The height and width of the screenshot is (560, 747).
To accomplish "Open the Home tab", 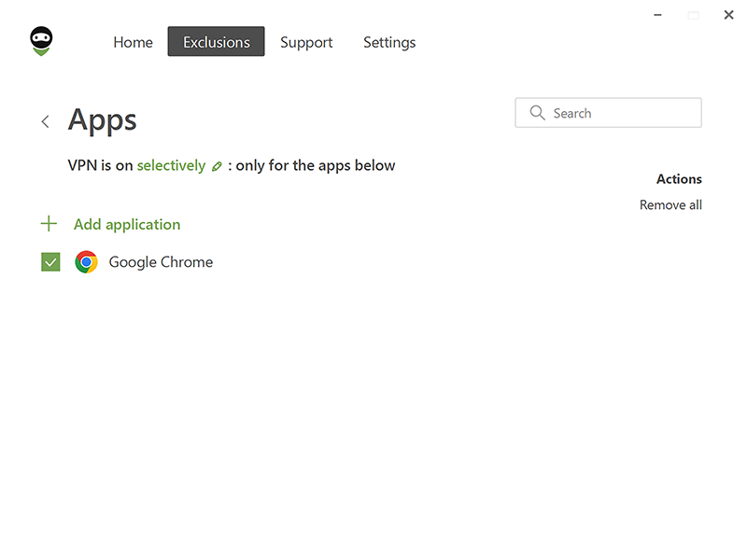I will 133,42.
